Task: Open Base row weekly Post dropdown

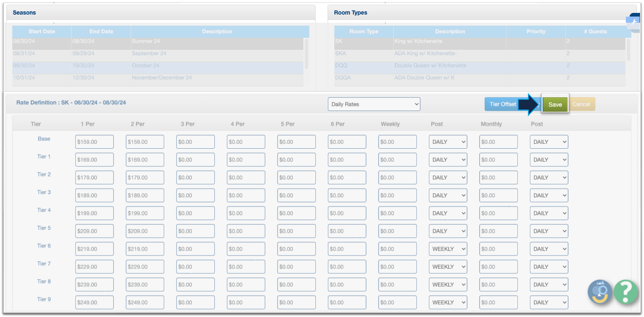Action: point(448,142)
